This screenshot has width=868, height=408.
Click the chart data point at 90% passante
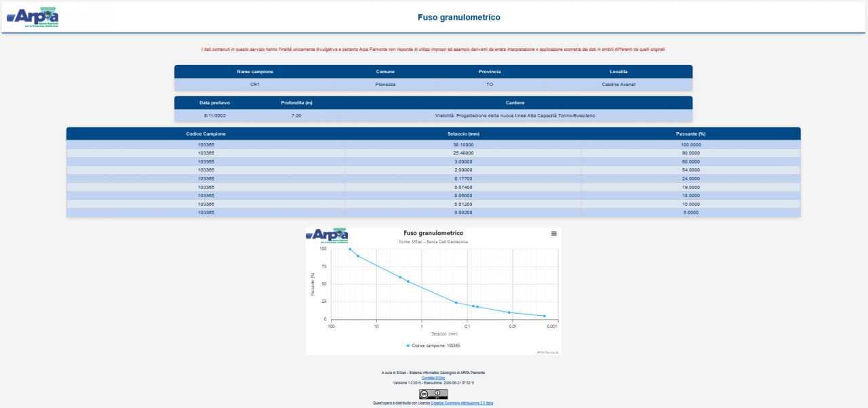(358, 256)
